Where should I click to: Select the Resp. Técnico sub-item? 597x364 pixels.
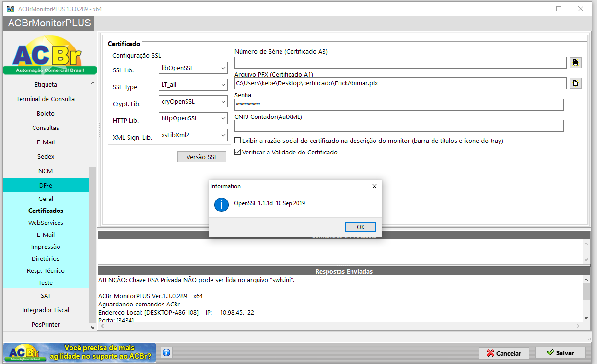[x=46, y=270]
